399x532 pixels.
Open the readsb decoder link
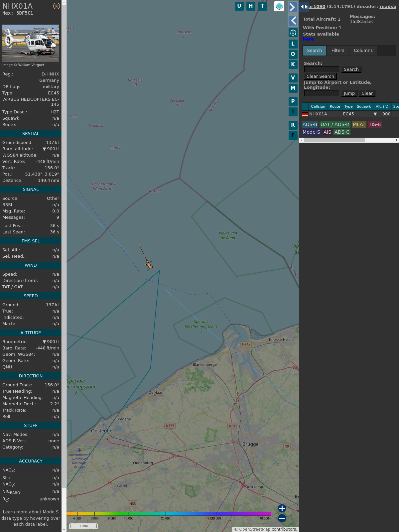(x=388, y=6)
